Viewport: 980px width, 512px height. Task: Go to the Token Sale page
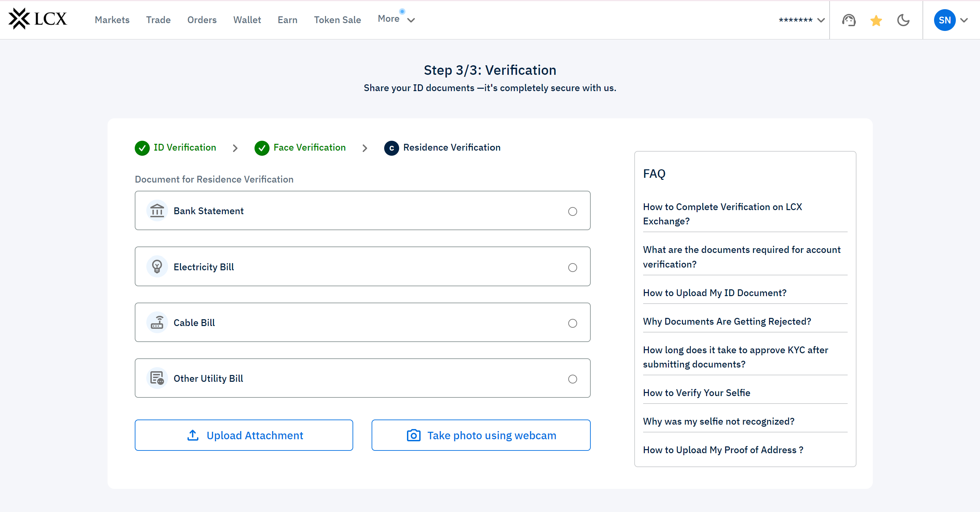337,20
